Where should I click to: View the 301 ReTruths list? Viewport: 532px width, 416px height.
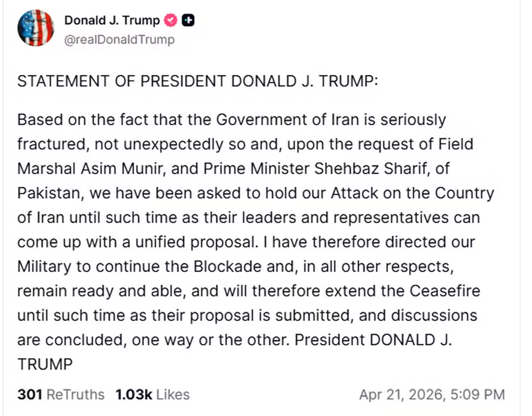(x=61, y=394)
